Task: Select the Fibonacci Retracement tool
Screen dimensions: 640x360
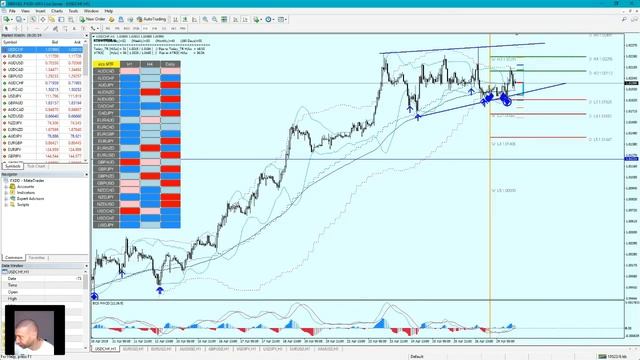Action: (65, 29)
